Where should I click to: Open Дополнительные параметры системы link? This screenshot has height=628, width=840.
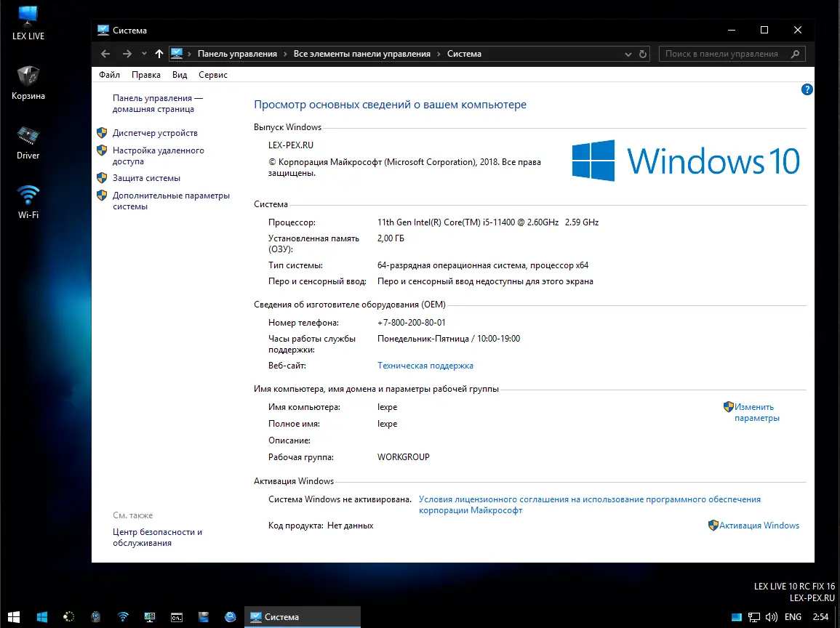coord(171,201)
